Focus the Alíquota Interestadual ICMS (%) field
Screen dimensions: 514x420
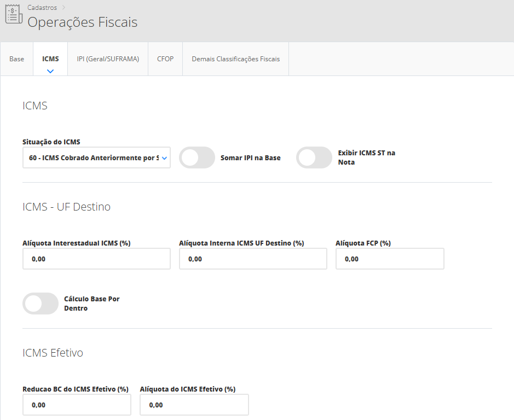click(96, 259)
